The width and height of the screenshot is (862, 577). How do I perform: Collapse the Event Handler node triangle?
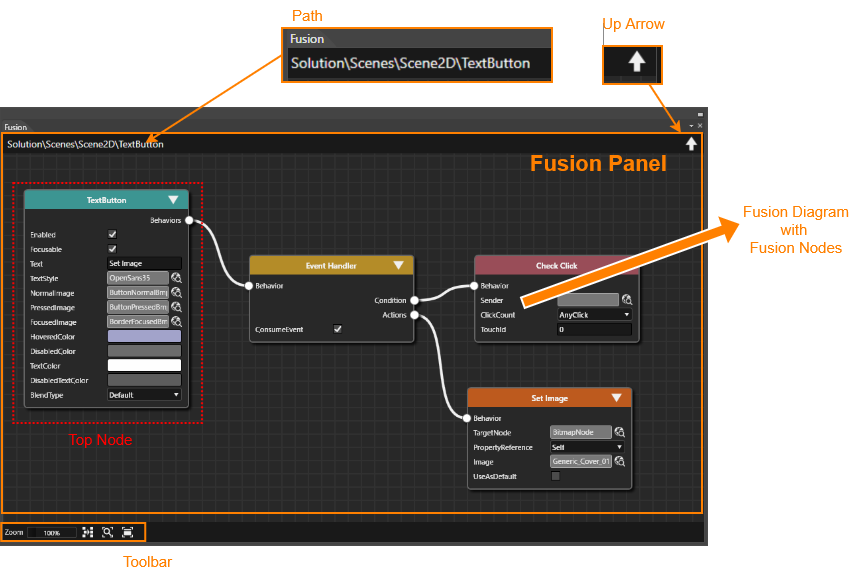[x=399, y=265]
